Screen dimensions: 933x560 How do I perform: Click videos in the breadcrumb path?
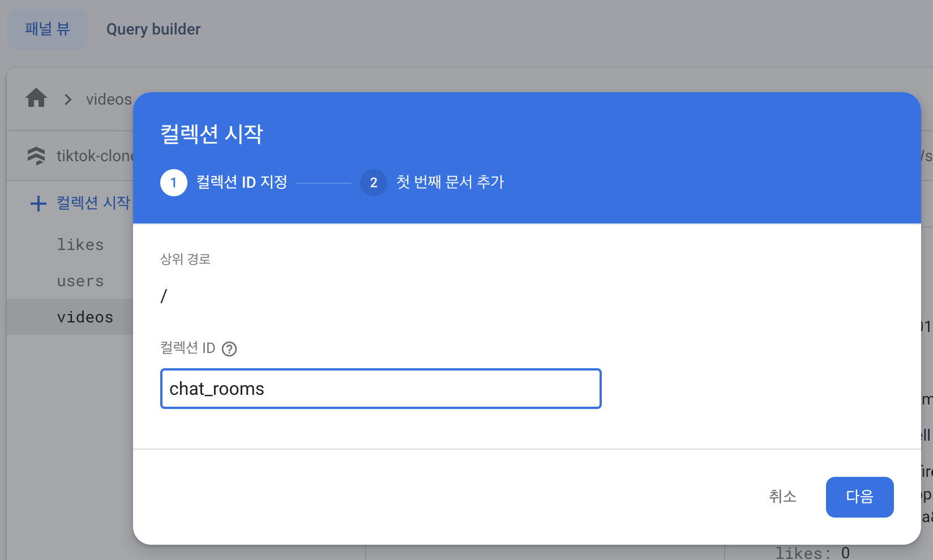[109, 100]
